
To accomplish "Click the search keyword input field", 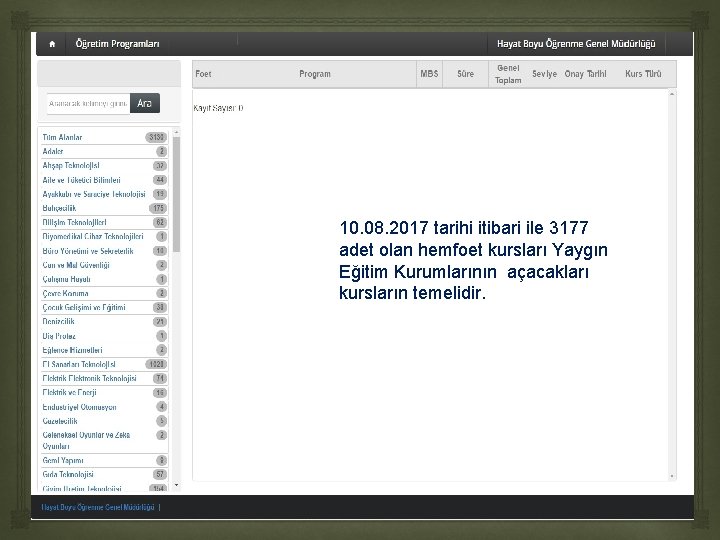I will point(88,103).
